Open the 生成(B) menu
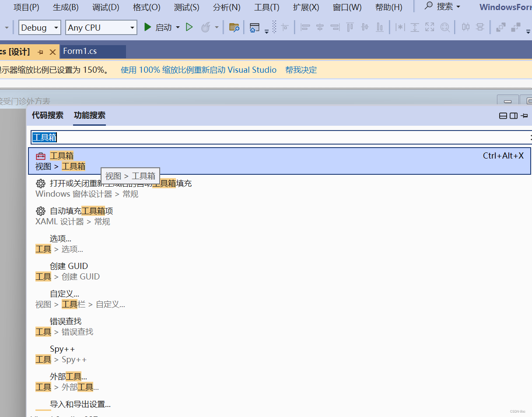 click(x=66, y=7)
